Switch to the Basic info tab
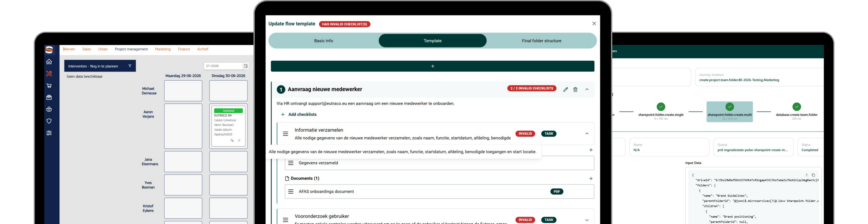The image size is (868, 224). click(323, 41)
